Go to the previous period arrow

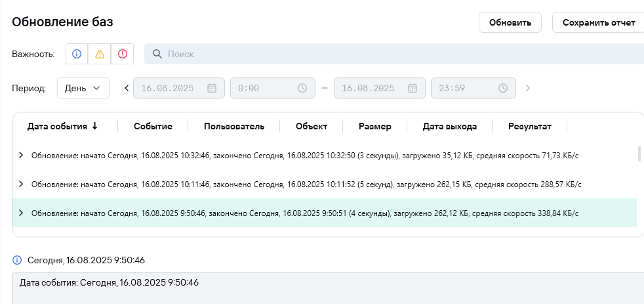coord(127,88)
